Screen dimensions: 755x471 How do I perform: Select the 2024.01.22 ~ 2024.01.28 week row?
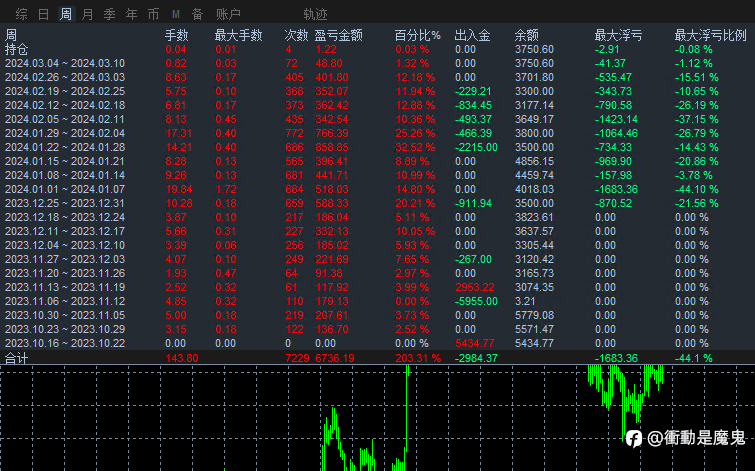(378, 147)
